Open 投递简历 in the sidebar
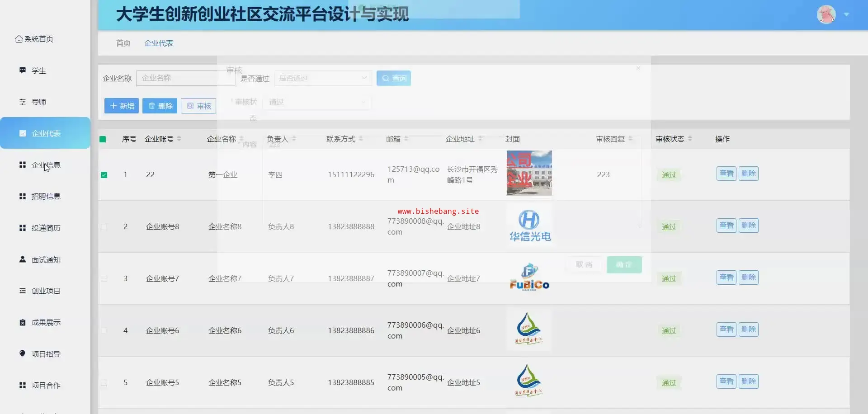Screen dimensions: 868x414 tap(46, 228)
